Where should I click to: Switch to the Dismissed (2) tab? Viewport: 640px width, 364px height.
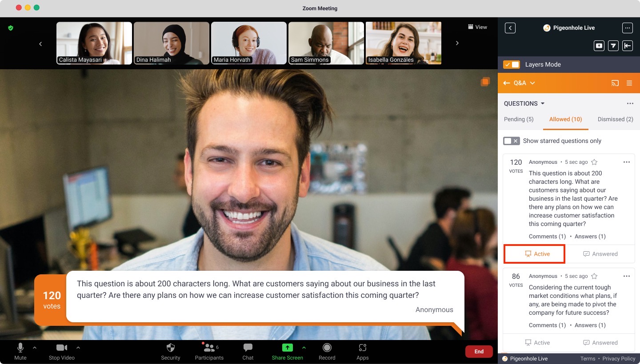615,119
